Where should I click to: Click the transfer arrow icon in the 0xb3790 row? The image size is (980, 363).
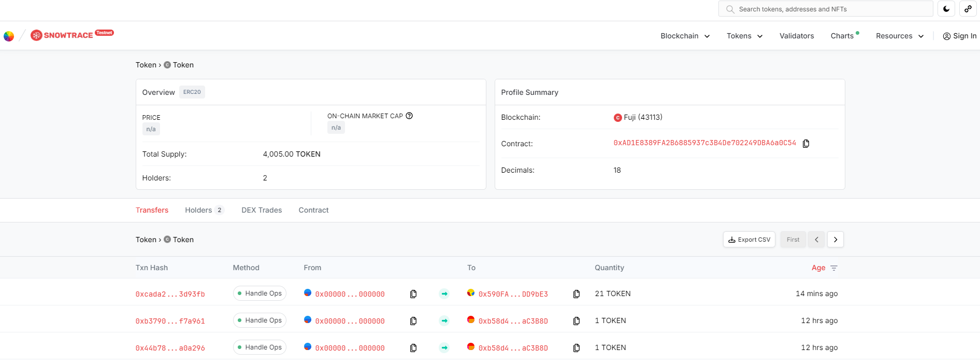[x=444, y=321]
